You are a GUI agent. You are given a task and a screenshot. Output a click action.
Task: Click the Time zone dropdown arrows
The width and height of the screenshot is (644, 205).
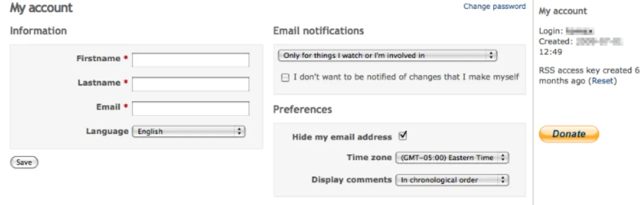[x=503, y=158]
